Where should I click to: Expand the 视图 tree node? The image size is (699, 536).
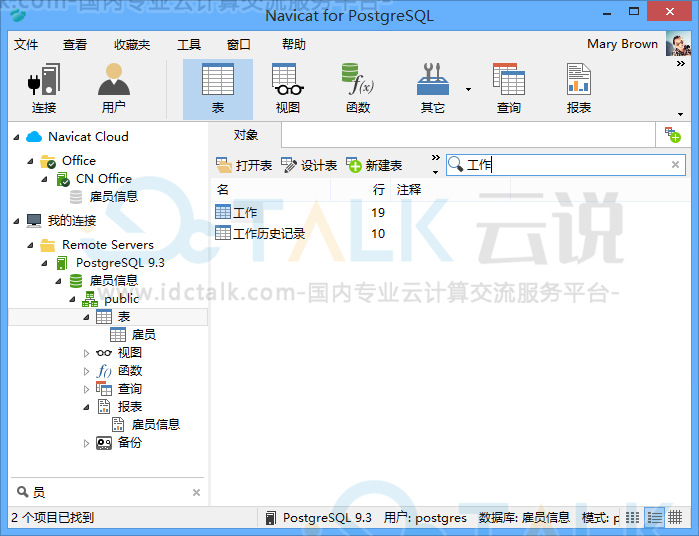[x=86, y=354]
